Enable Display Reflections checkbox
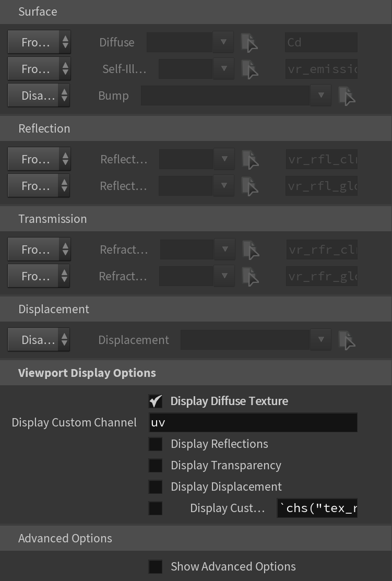Image resolution: width=392 pixels, height=581 pixels. point(155,444)
